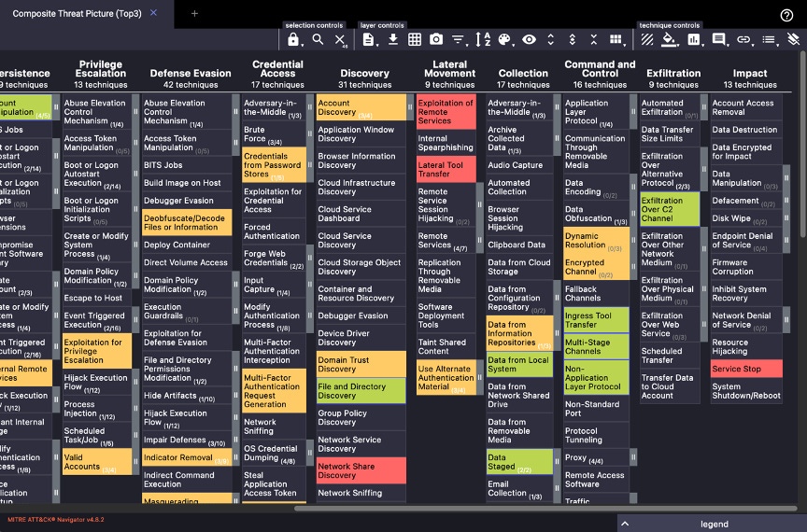
Task: Click the horizontal matrix scrollbar
Action: (545, 509)
